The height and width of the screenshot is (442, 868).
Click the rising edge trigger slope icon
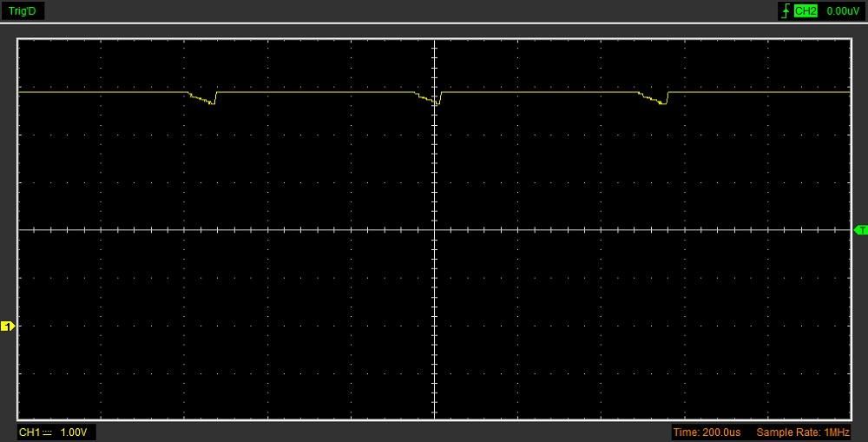coord(786,11)
